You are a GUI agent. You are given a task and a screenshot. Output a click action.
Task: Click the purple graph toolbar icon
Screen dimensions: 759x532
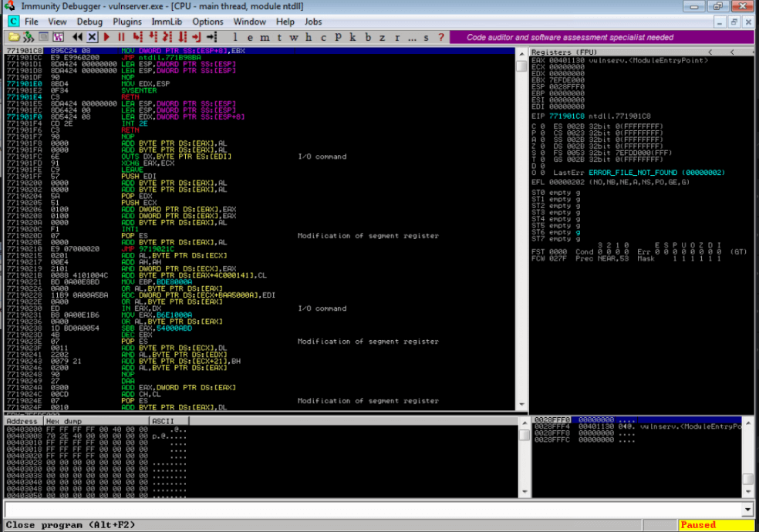tap(58, 37)
